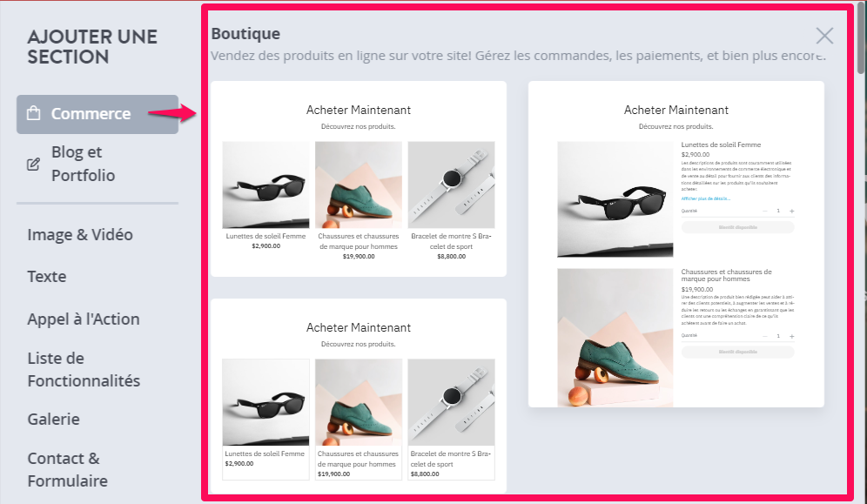The image size is (867, 504).
Task: Click the Afficher plus de détails link
Action: click(x=706, y=198)
